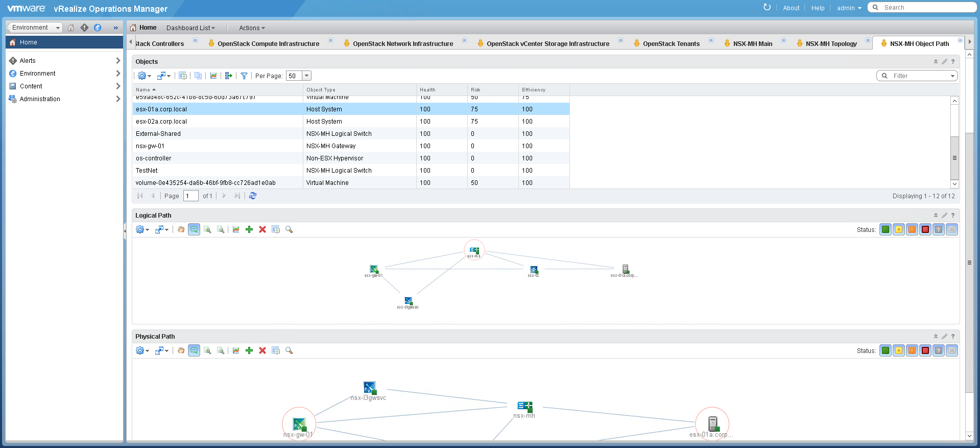Open the admin user dropdown menu

[849, 8]
